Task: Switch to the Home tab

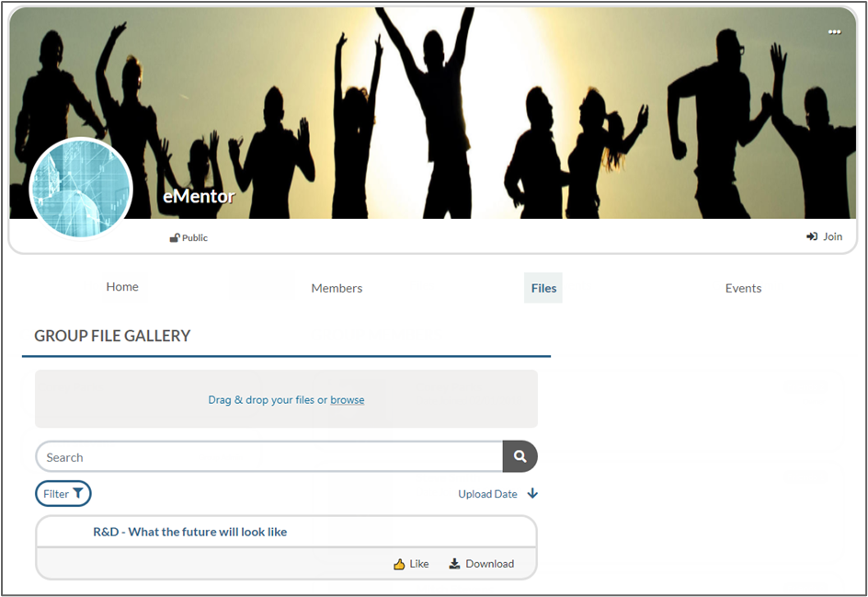Action: click(x=122, y=287)
